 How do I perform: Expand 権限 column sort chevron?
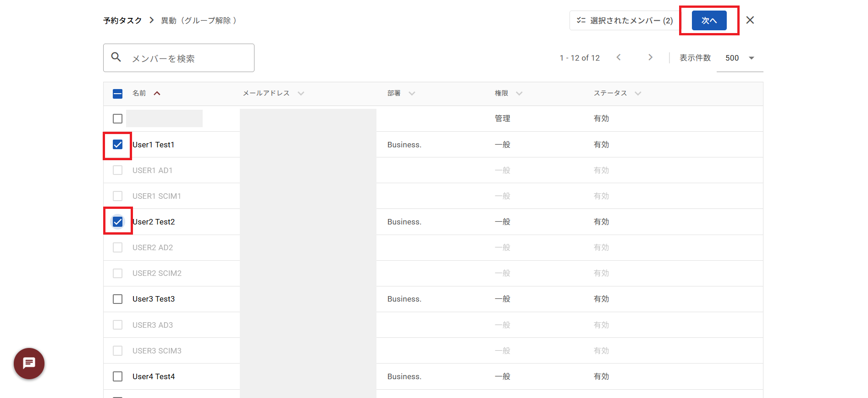[519, 93]
